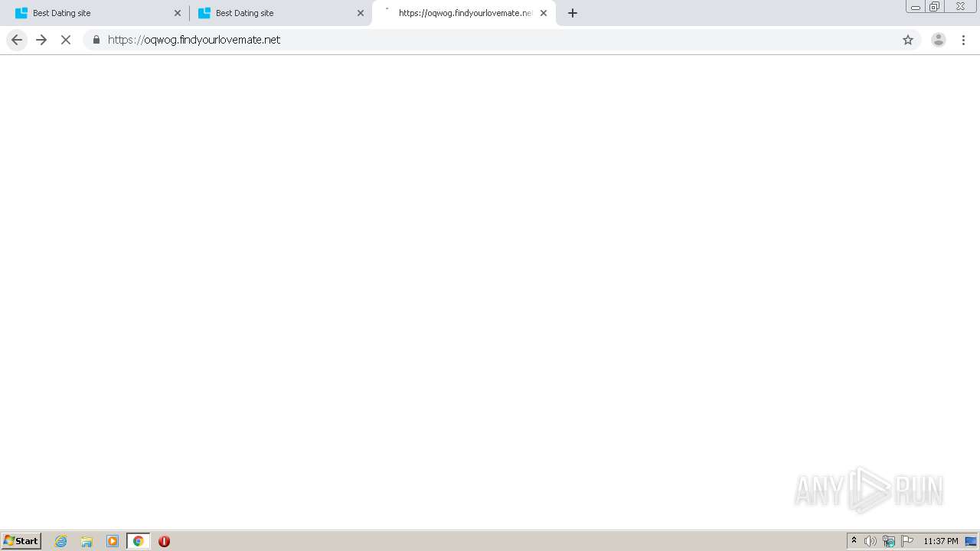Switch to the first Best Dating site tab
This screenshot has width=980, height=551.
pyautogui.click(x=97, y=13)
